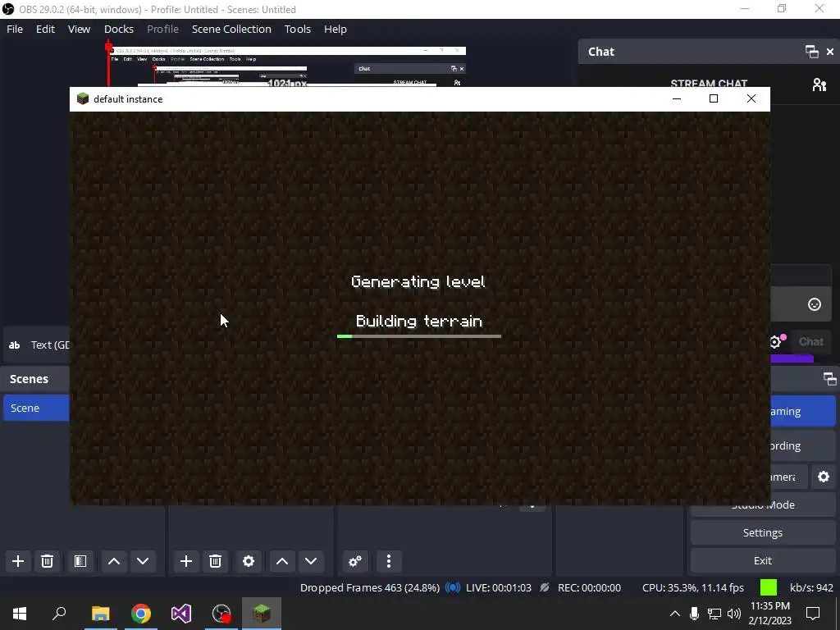Select the Text (GDI+) source row
The height and width of the screenshot is (630, 840).
[36, 345]
